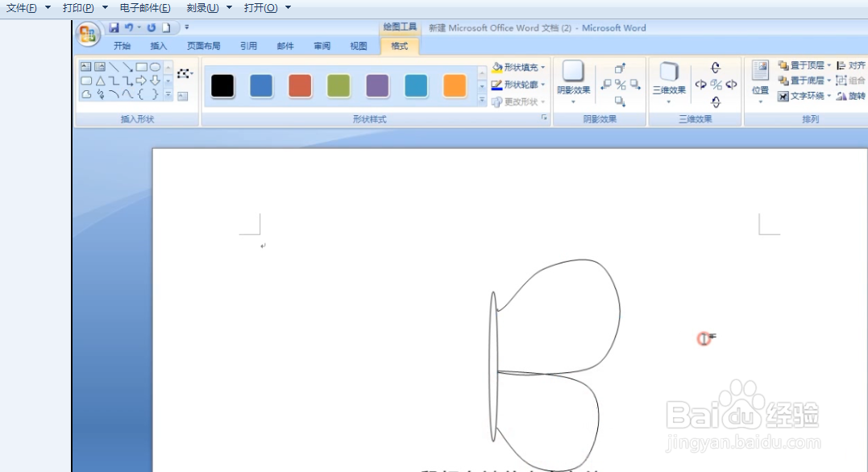Click the Office button orb
This screenshot has width=868, height=472.
pyautogui.click(x=88, y=35)
